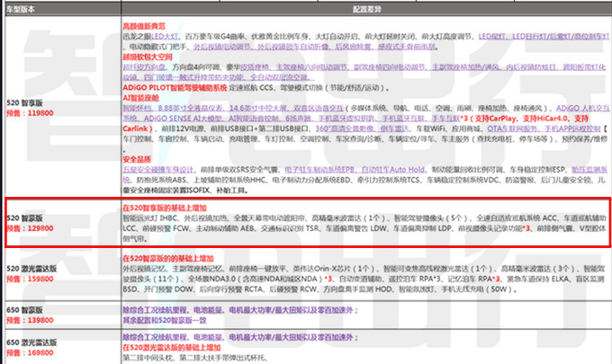Viewport: 612px width, 364px height.
Task: Click the 520 激光雷达版 model name
Action: (x=31, y=269)
